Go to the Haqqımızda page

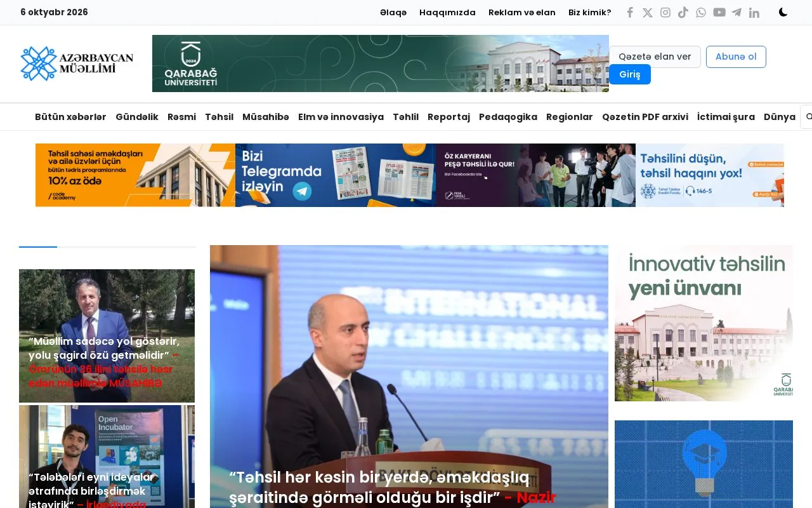pyautogui.click(x=447, y=13)
